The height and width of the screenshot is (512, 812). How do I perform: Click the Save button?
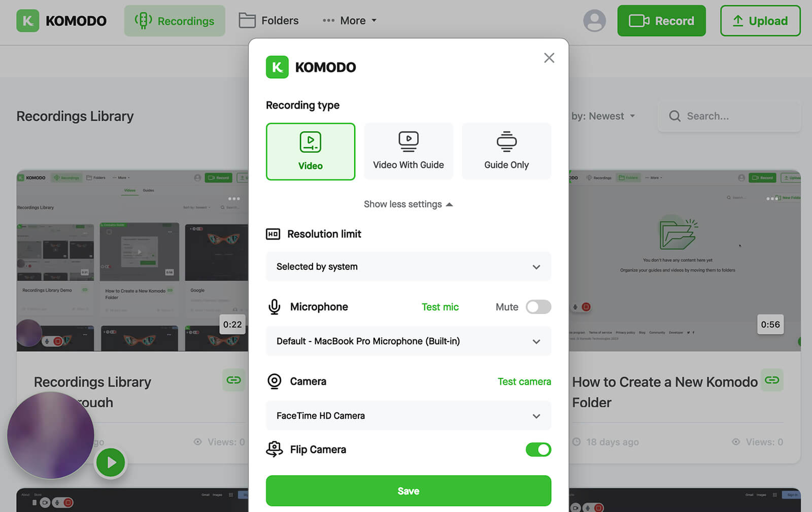pyautogui.click(x=409, y=491)
